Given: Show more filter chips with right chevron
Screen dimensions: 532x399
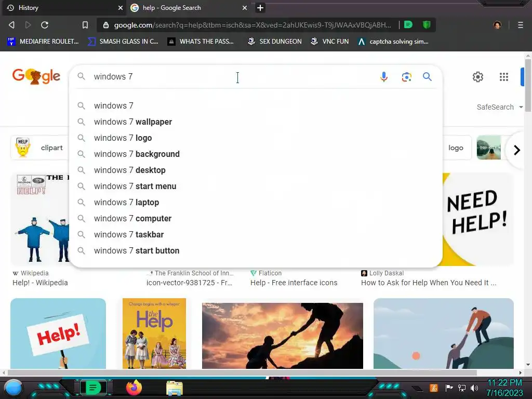Looking at the screenshot, I should tap(517, 150).
